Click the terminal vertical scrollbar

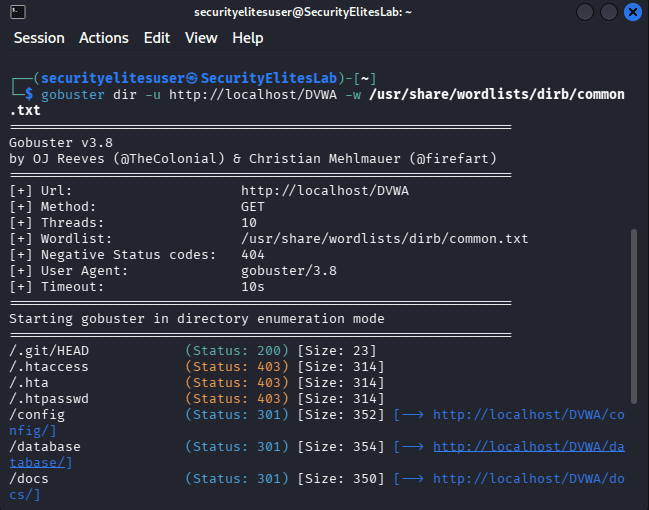click(634, 316)
